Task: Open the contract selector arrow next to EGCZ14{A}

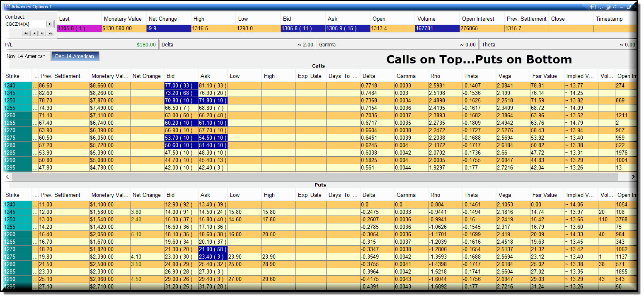Action: point(51,24)
